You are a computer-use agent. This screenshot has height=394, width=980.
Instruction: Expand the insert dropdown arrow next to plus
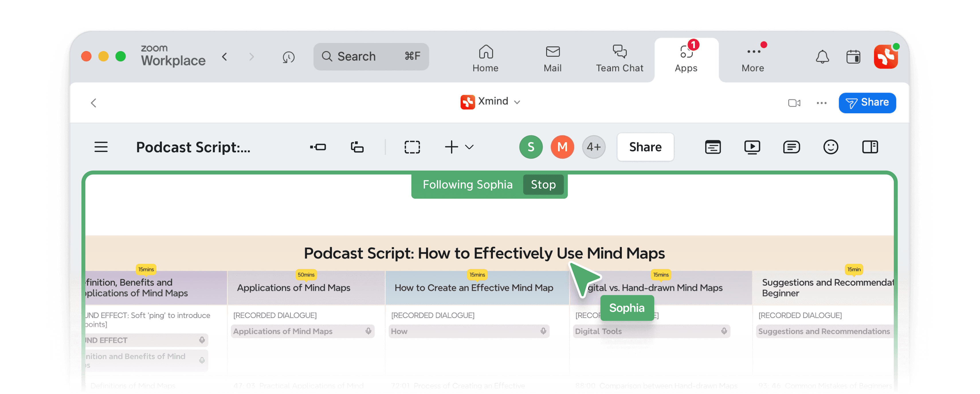tap(469, 147)
